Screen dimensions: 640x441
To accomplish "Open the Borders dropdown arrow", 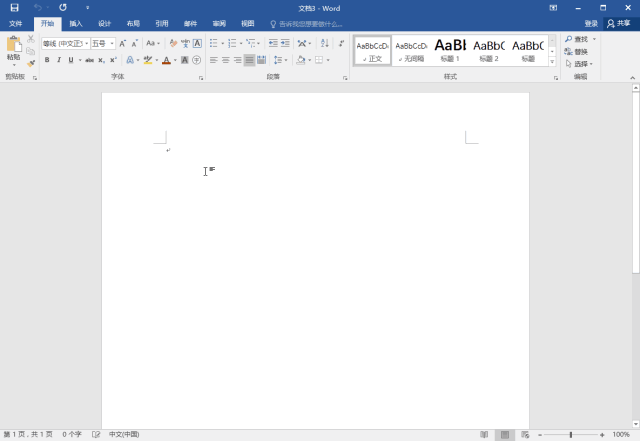I will 328,60.
